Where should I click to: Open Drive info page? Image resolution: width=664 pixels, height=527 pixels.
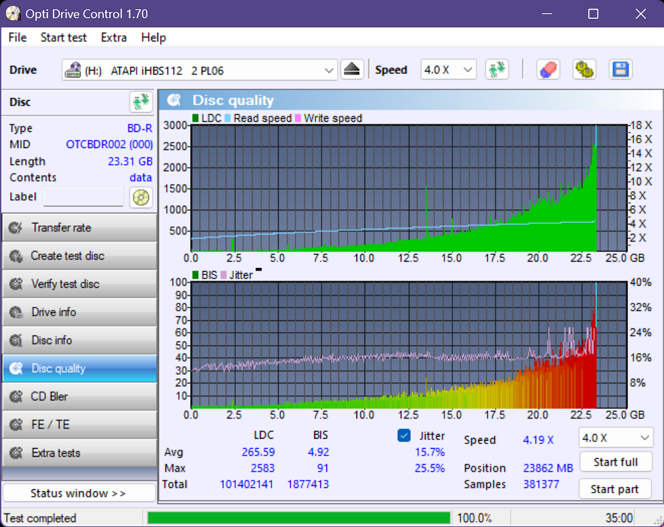(80, 312)
